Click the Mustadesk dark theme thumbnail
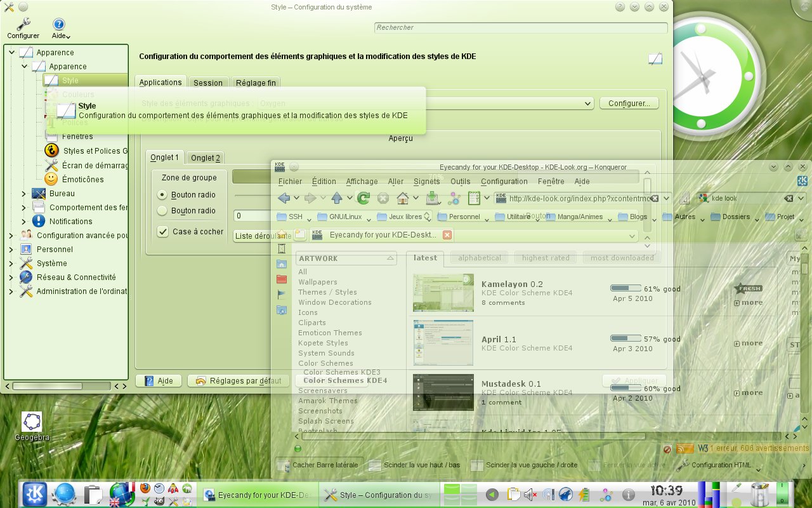Image resolution: width=812 pixels, height=508 pixels. (x=443, y=392)
